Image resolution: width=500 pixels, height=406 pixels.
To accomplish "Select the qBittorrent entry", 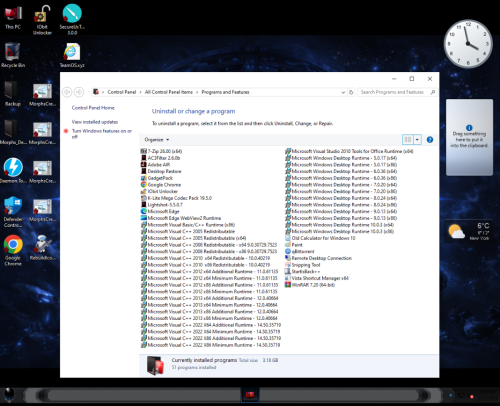I will point(300,251).
